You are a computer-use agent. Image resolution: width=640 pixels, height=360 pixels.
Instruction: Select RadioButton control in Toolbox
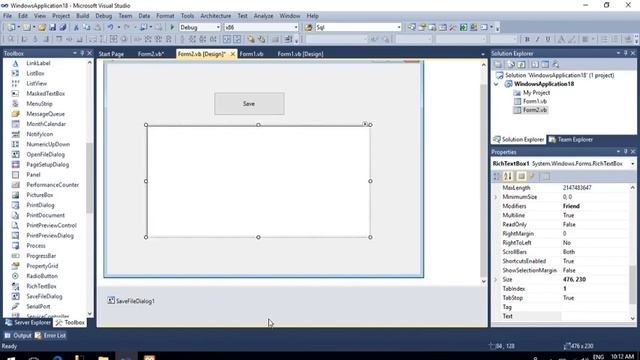(x=42, y=276)
